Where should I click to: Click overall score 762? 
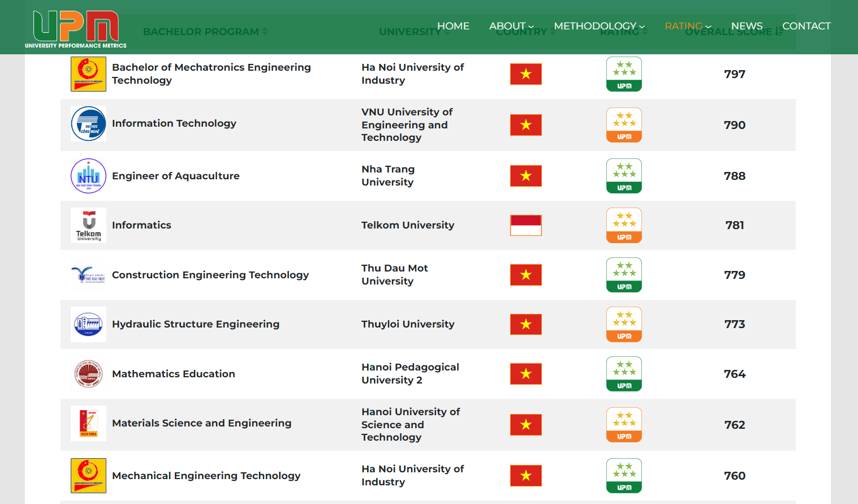(735, 425)
